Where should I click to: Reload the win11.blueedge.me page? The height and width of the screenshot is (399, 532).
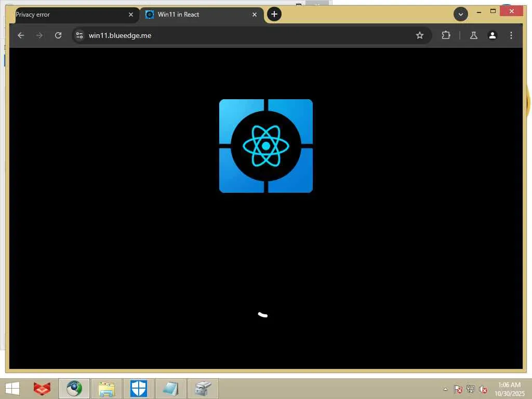click(58, 35)
